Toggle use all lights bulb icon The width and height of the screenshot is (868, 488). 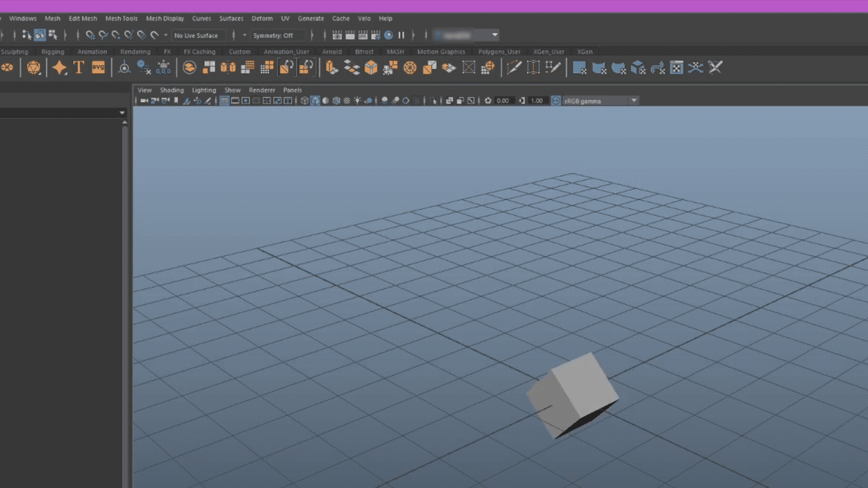[x=357, y=100]
